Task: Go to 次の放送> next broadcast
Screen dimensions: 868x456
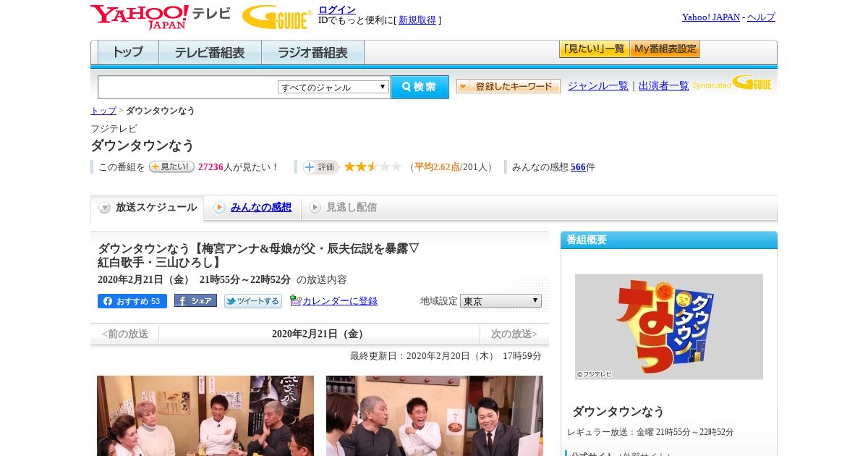Action: click(514, 334)
